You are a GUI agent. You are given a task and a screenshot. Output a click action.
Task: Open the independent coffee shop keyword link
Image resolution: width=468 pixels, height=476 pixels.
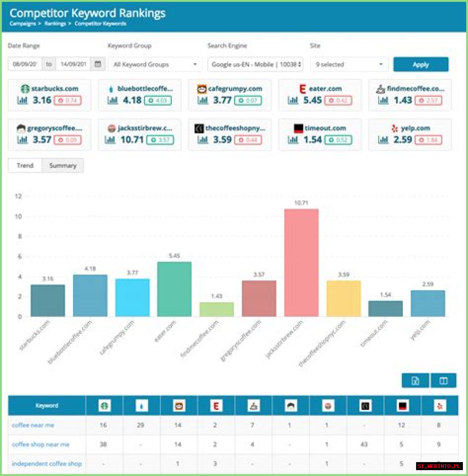tap(47, 464)
